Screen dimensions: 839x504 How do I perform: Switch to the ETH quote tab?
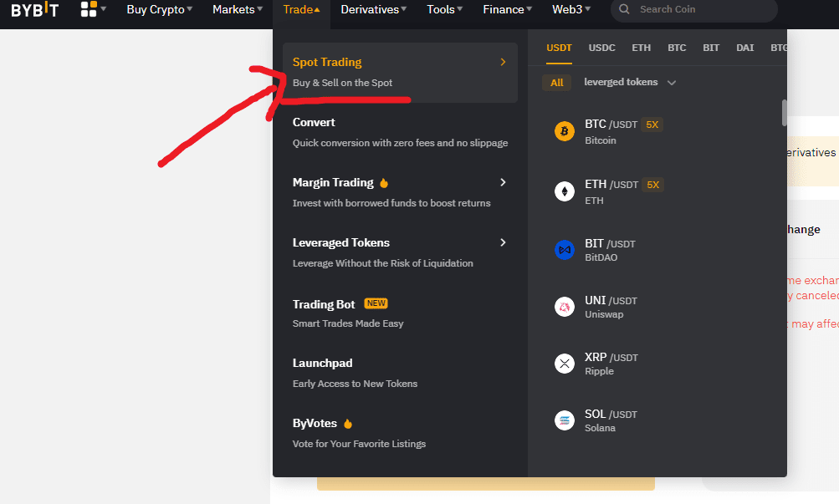[x=641, y=48]
